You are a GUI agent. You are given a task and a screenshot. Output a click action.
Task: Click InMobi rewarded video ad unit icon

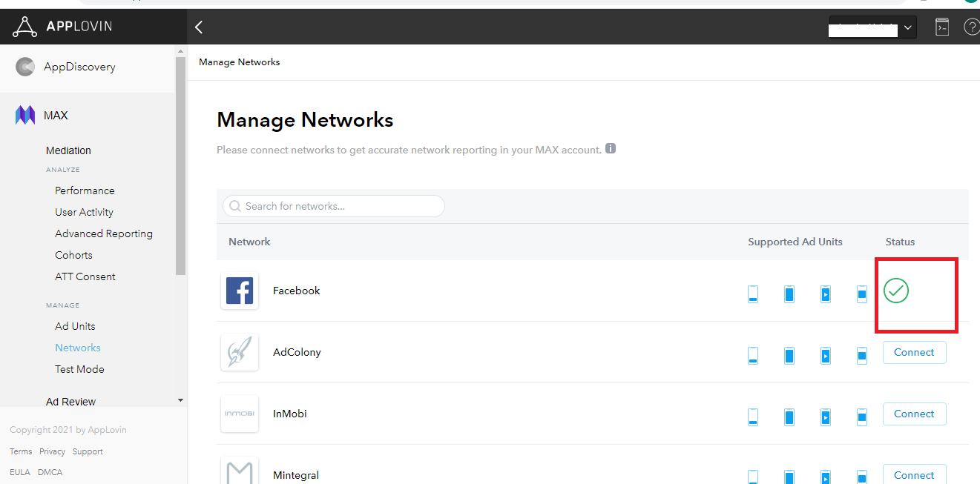[826, 417]
